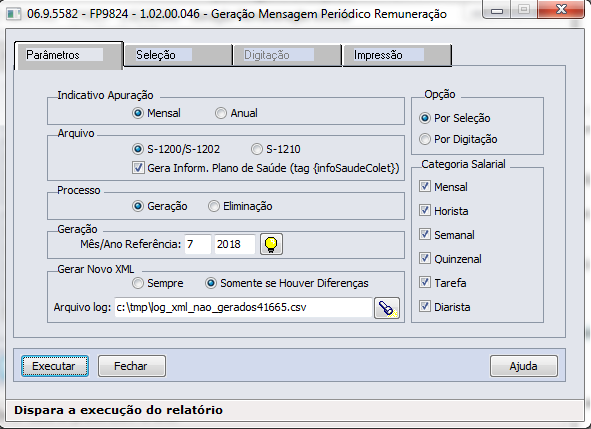Click the Executar button
The image size is (591, 429).
point(55,366)
